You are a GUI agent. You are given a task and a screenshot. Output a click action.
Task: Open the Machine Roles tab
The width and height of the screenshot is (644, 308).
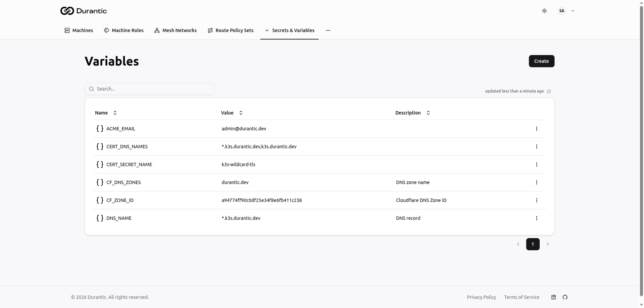click(x=124, y=30)
